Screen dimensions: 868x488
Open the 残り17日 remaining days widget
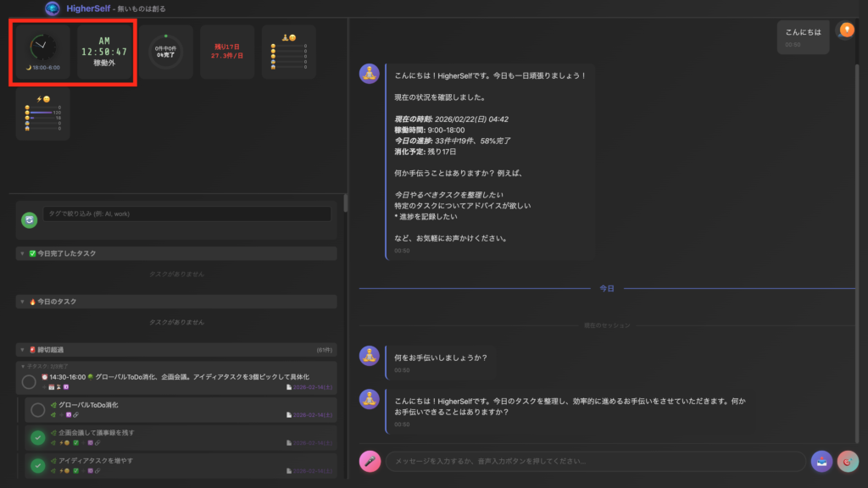[227, 52]
